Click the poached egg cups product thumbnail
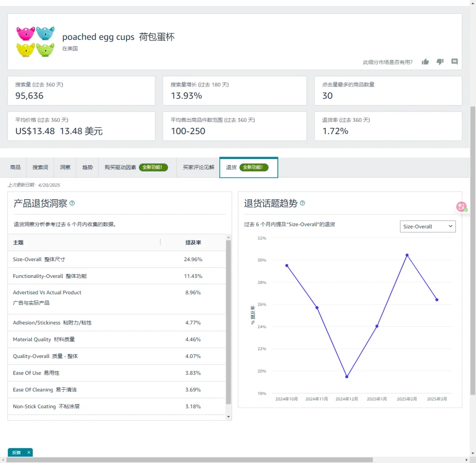 pyautogui.click(x=35, y=42)
